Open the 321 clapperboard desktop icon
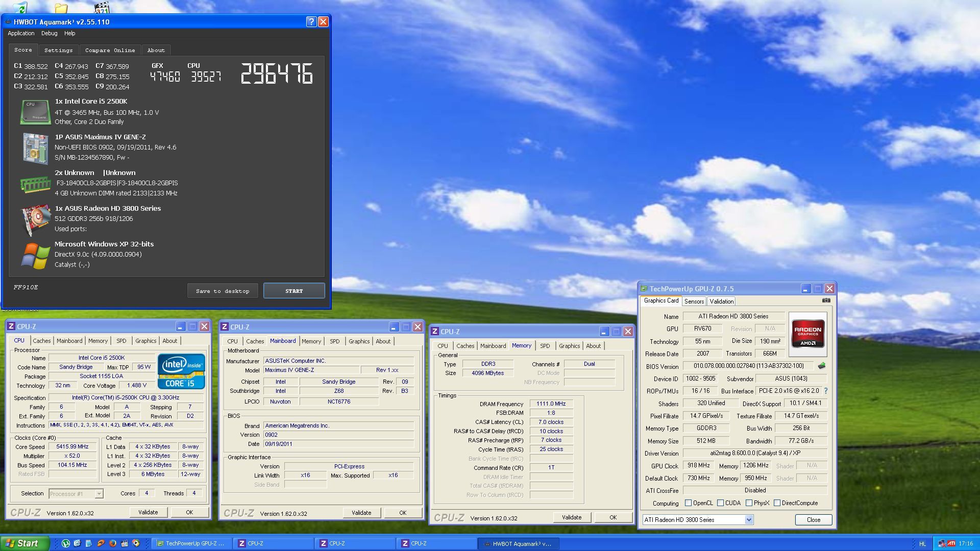This screenshot has height=551, width=980. click(x=102, y=8)
